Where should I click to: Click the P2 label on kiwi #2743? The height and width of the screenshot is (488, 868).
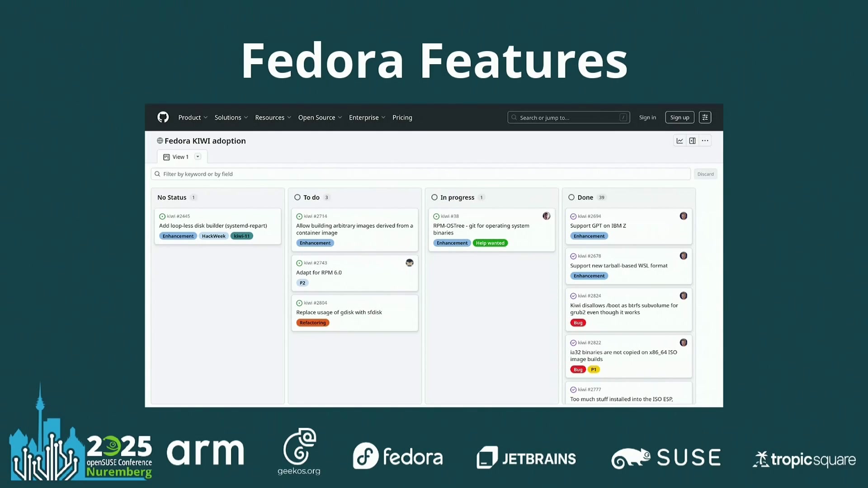302,283
